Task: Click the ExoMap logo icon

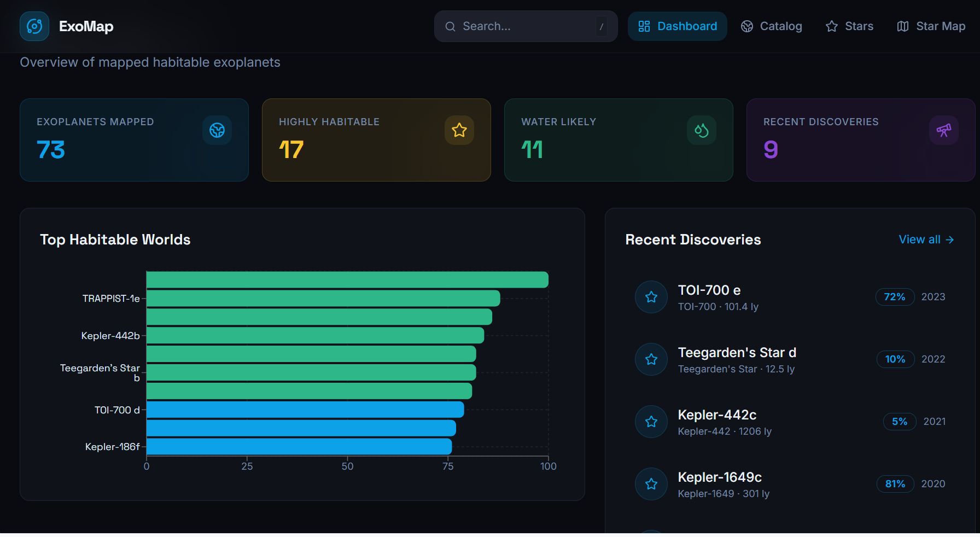Action: 34,26
